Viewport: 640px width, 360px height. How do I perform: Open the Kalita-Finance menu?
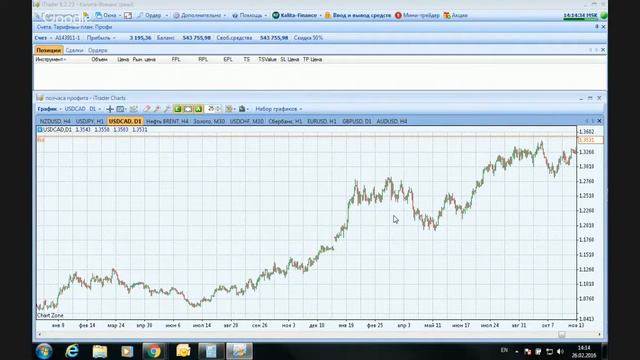(x=297, y=16)
